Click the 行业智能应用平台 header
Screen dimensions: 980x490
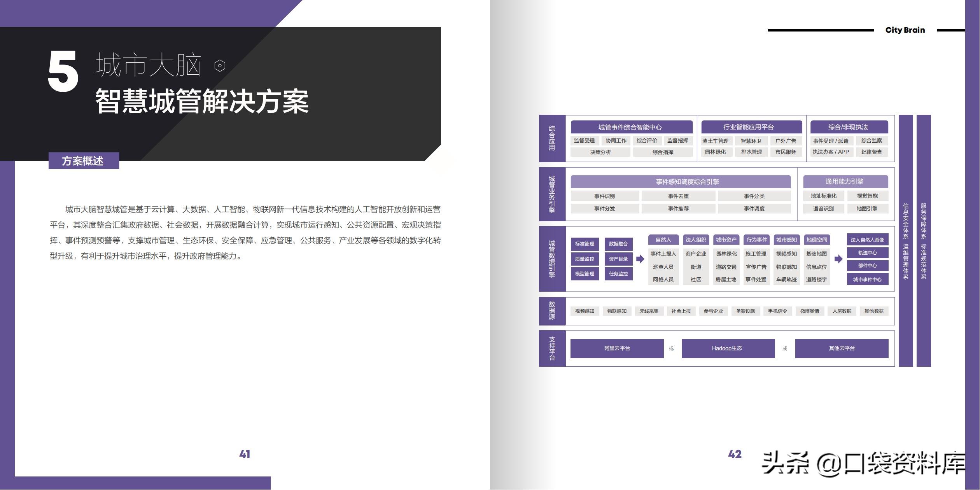pos(751,127)
